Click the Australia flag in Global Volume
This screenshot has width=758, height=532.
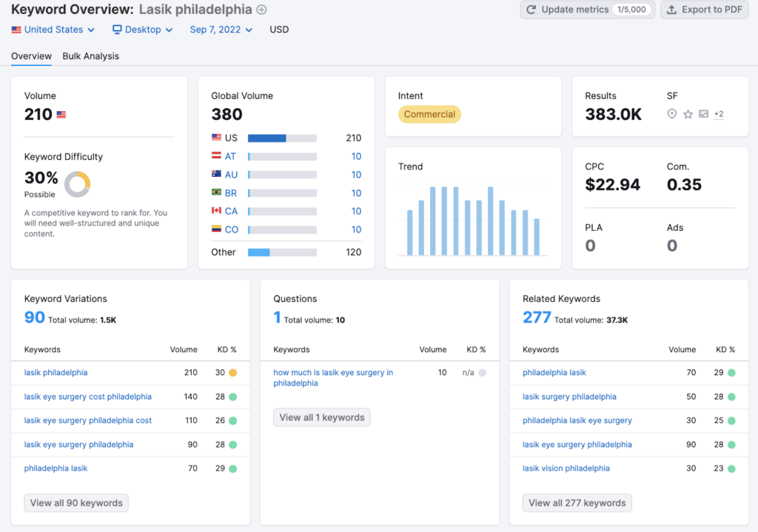point(216,175)
